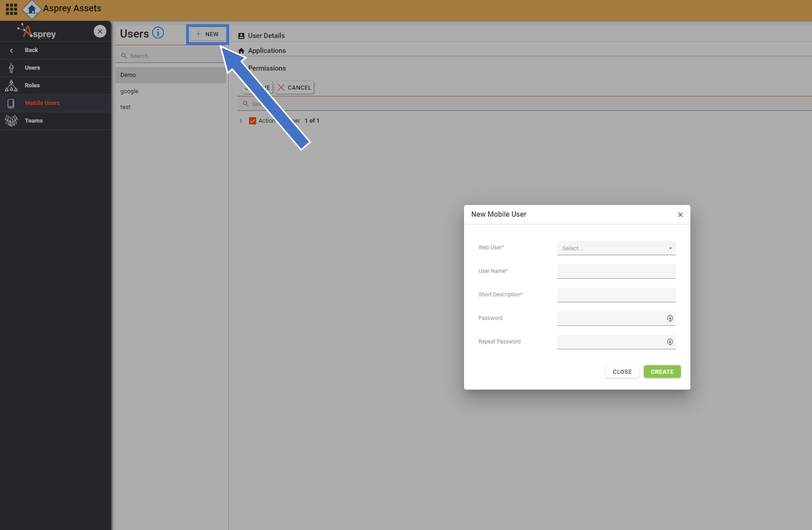This screenshot has width=812, height=530.
Task: Click the Users info icon
Action: click(158, 33)
